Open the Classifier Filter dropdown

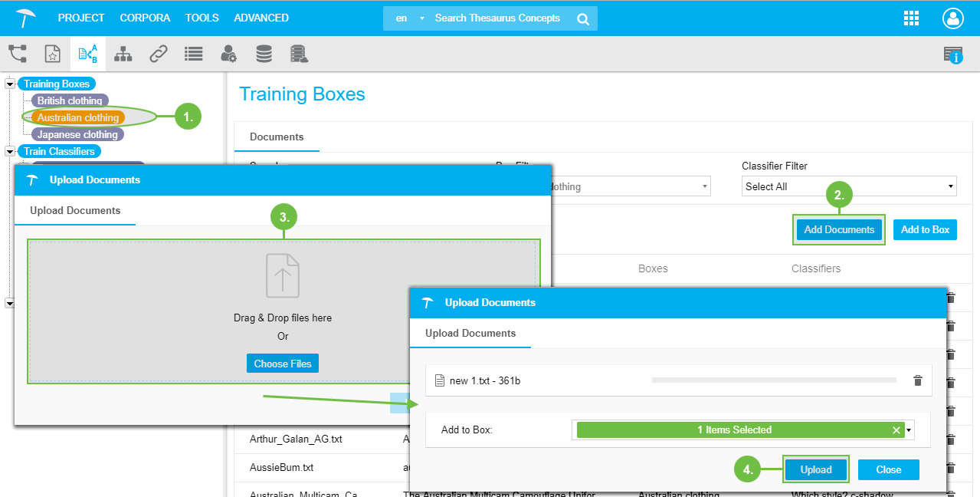pos(850,186)
